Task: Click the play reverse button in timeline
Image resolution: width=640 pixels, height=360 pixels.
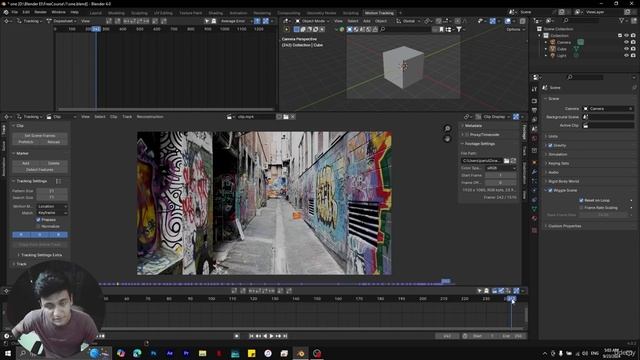Action: pos(265,336)
